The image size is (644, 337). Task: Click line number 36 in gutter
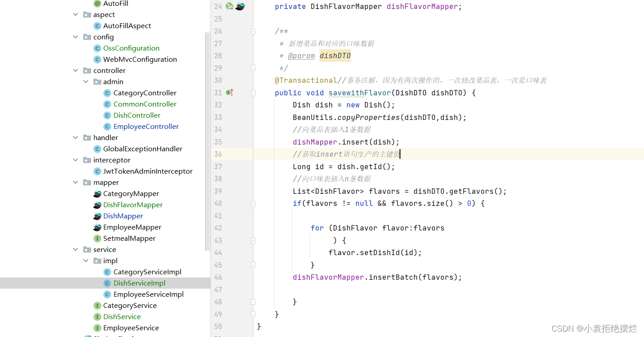click(x=218, y=154)
